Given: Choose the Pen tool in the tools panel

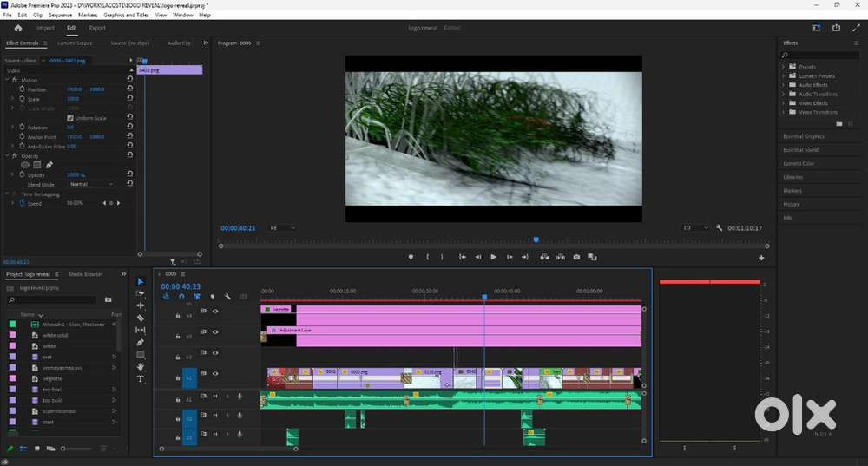Looking at the screenshot, I should [x=141, y=343].
